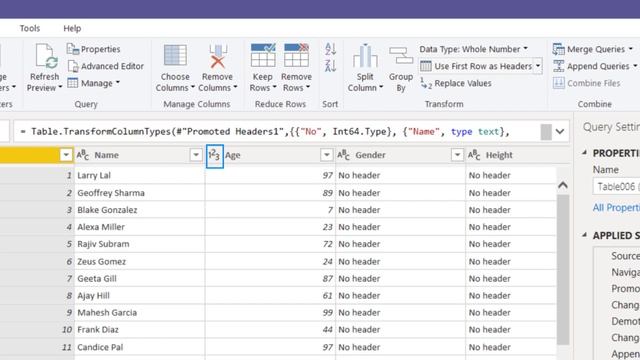Click the Keep Rows icon

coord(263,55)
